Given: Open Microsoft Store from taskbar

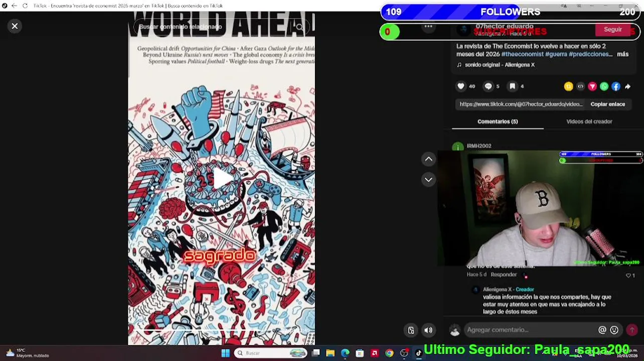Looking at the screenshot, I should coord(360,353).
